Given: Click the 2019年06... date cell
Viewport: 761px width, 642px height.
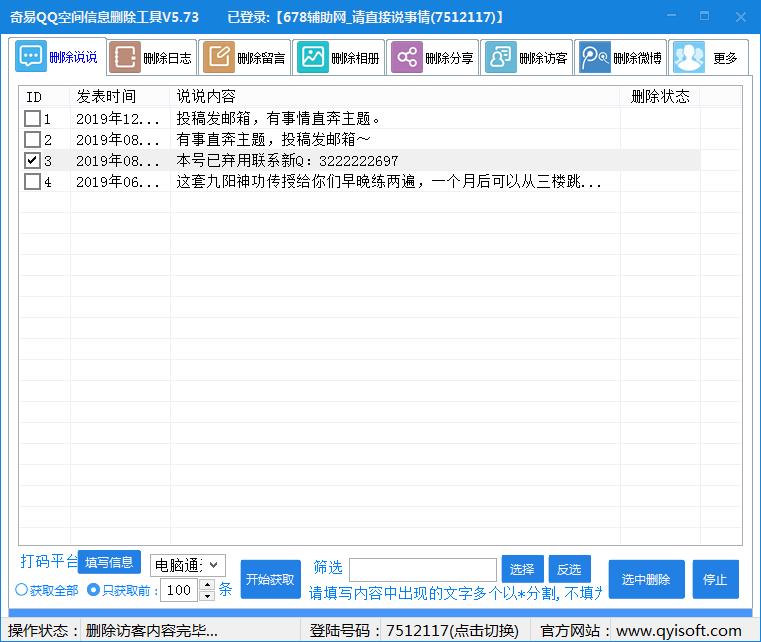Looking at the screenshot, I should (118, 182).
